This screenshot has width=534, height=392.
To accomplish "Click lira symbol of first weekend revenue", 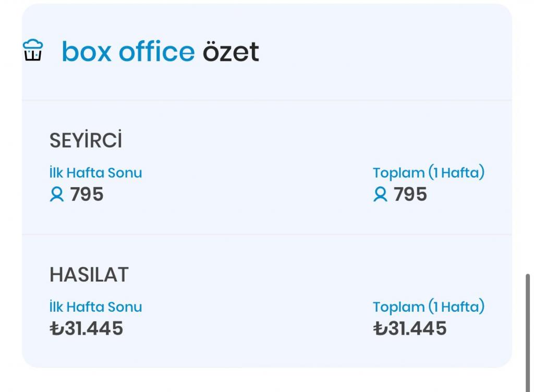I will coord(56,328).
